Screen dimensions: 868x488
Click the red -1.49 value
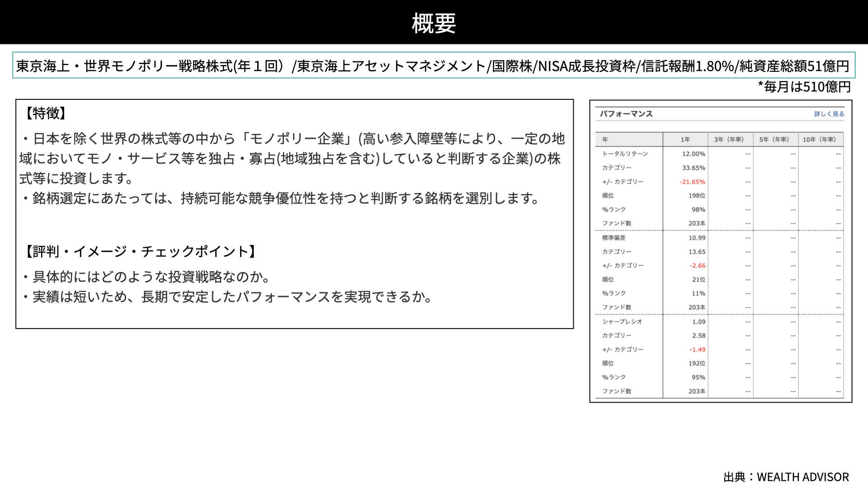(x=698, y=350)
